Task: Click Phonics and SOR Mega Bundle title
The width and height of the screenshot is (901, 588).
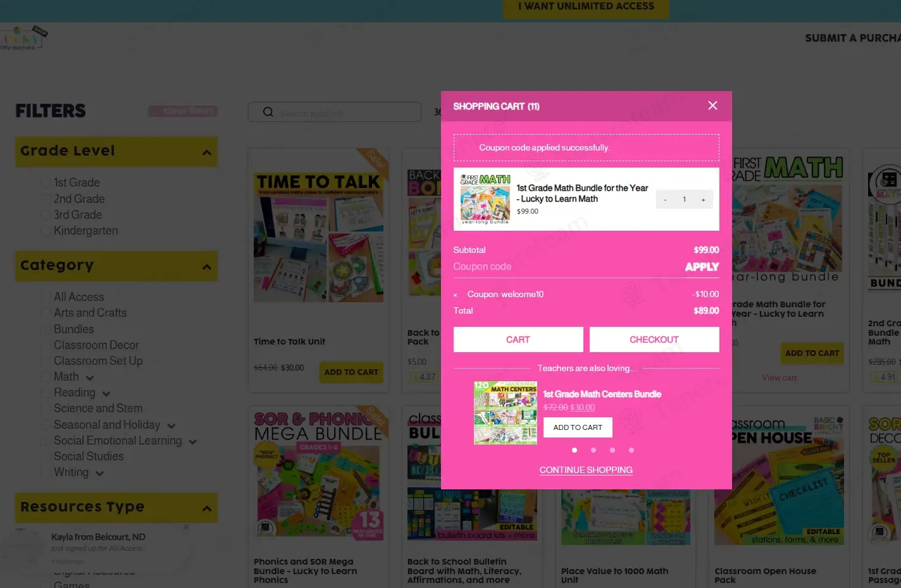Action: click(x=306, y=570)
